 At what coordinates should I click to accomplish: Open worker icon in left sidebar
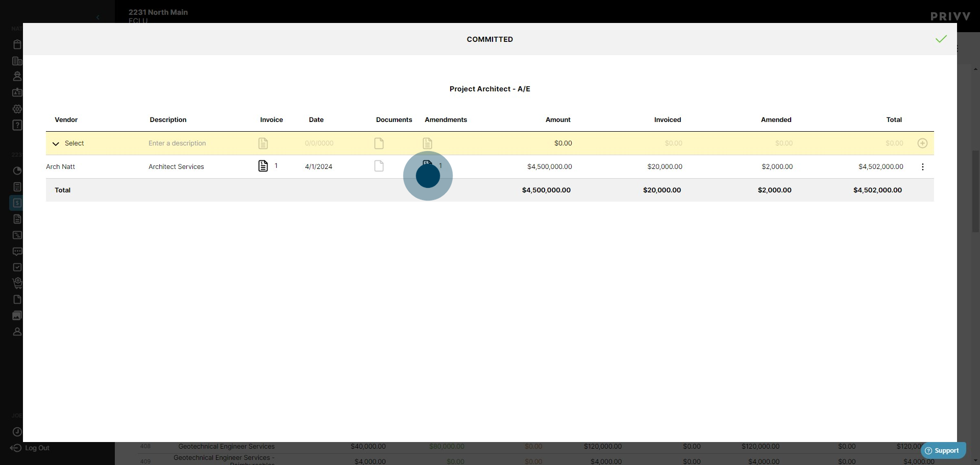tap(17, 77)
